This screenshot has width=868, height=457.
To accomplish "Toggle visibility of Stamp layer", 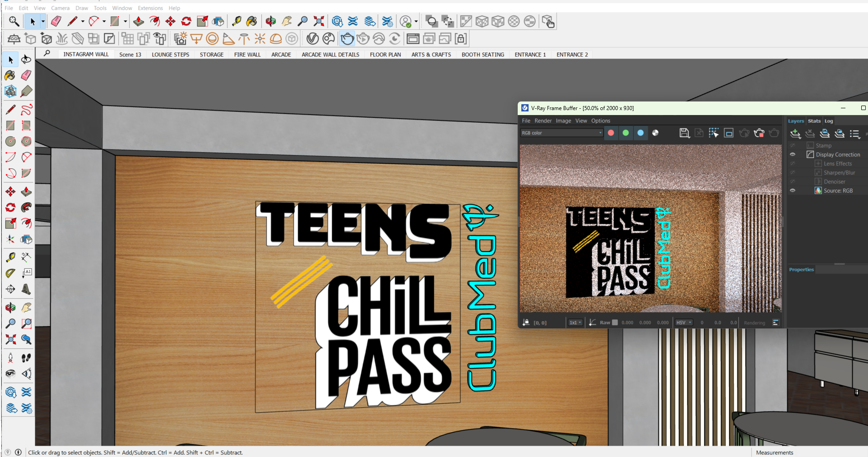I will click(x=793, y=145).
